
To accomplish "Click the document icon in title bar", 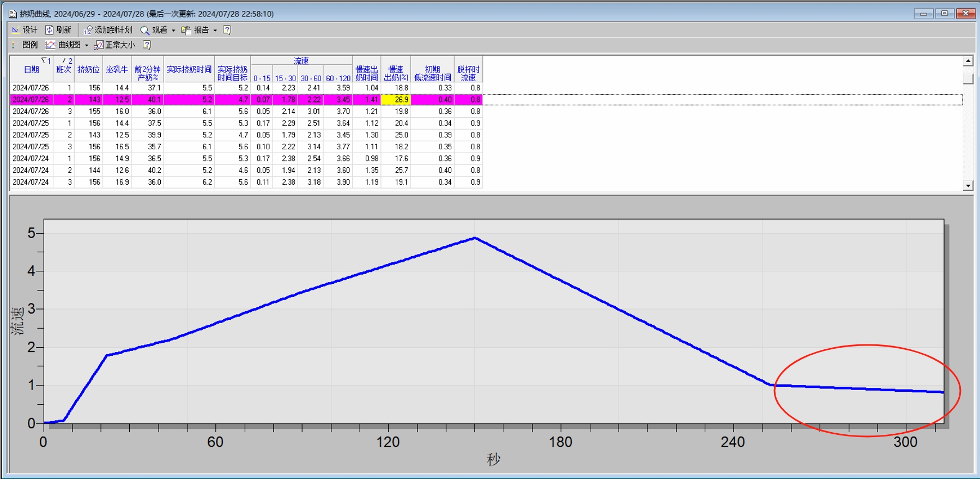I will (13, 14).
